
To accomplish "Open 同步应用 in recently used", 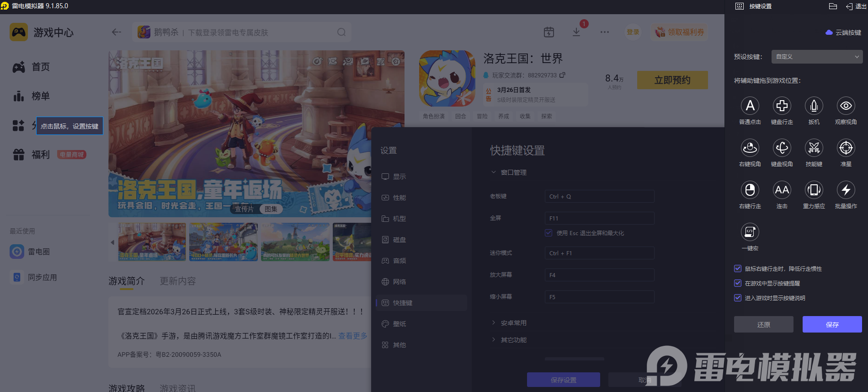I will pyautogui.click(x=34, y=277).
